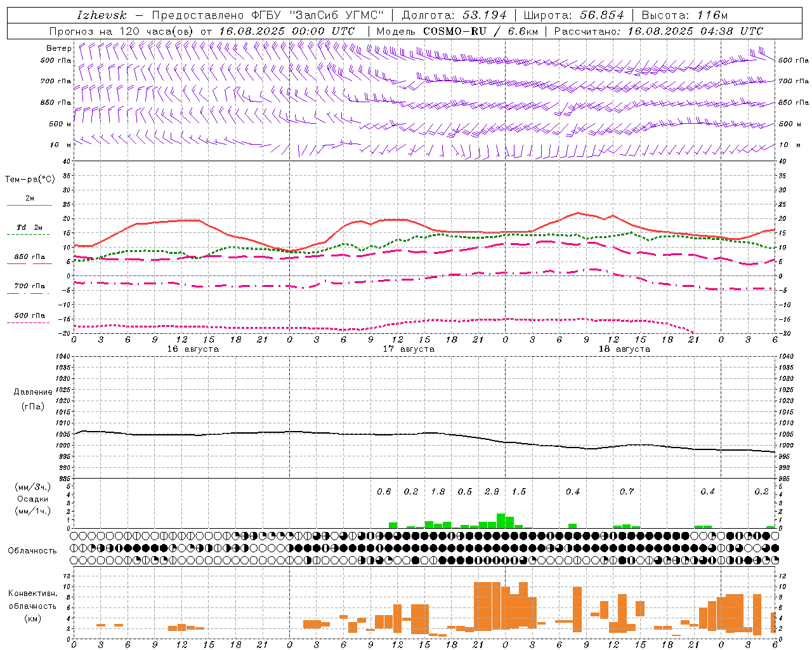Screen dimensions: 812x650
Task: Select the text Прогноз на 120 часа(ов)
Action: click(x=122, y=31)
